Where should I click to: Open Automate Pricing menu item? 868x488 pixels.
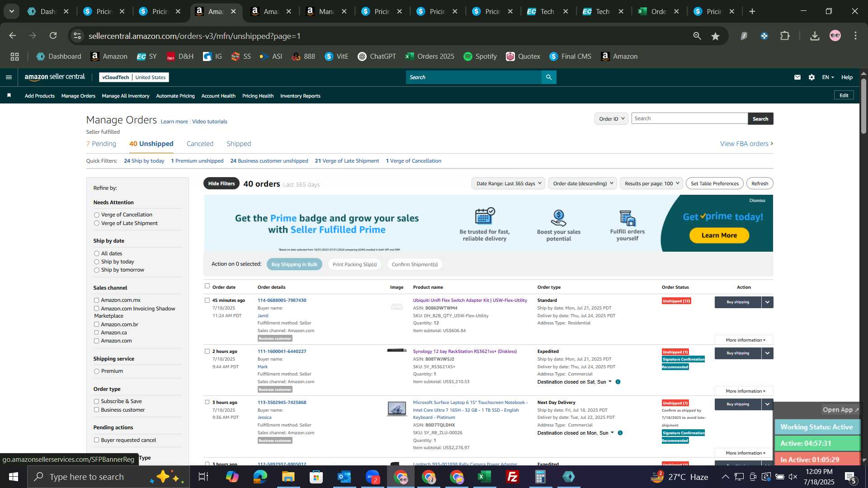coord(175,96)
